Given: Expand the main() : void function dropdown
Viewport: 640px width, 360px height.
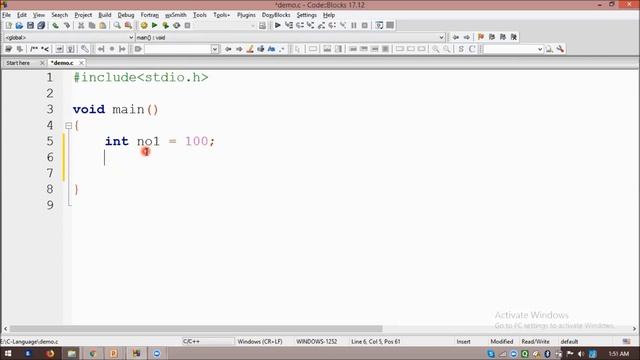Looking at the screenshot, I should (x=441, y=37).
